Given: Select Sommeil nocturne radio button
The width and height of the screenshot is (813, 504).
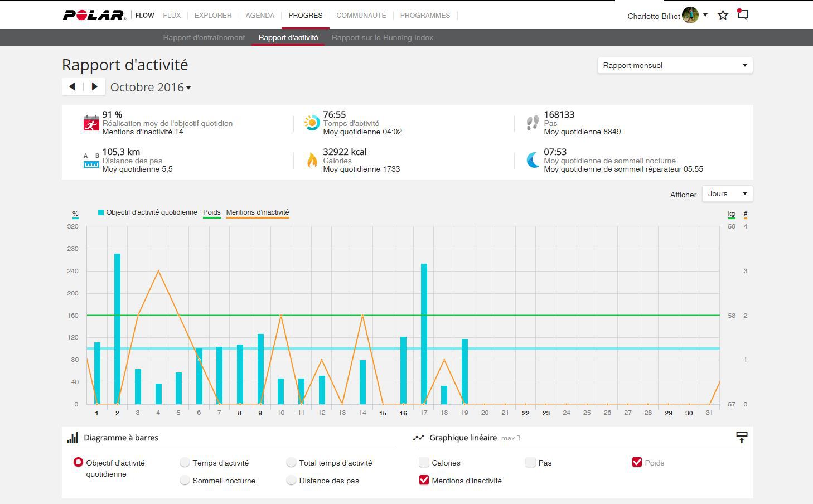Looking at the screenshot, I should pos(185,480).
